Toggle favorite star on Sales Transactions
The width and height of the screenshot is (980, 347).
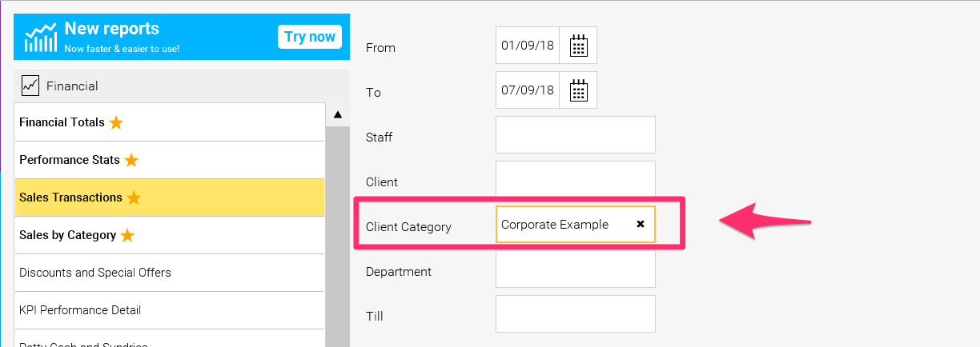[134, 197]
